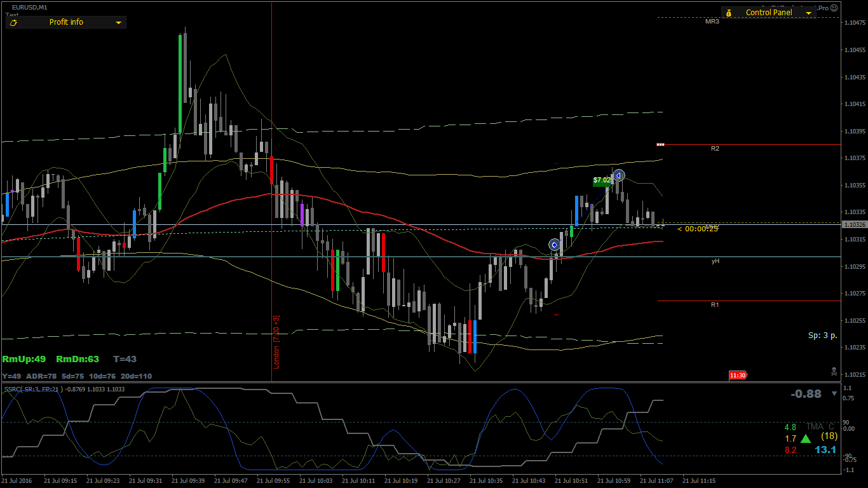Click the R1 pivot level label

[715, 305]
